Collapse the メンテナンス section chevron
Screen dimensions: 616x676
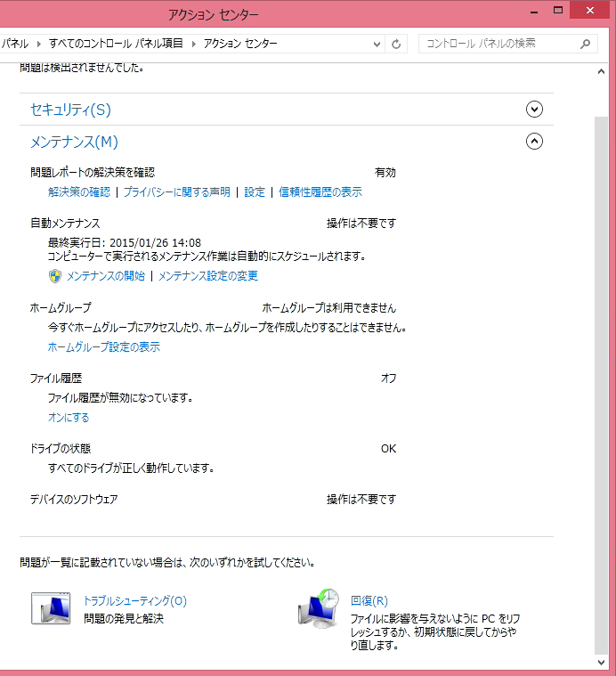tap(534, 141)
